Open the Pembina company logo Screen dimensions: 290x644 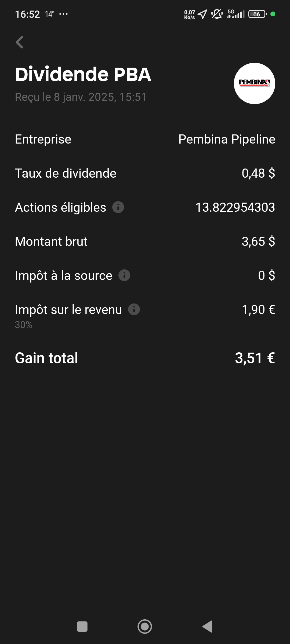click(x=255, y=83)
